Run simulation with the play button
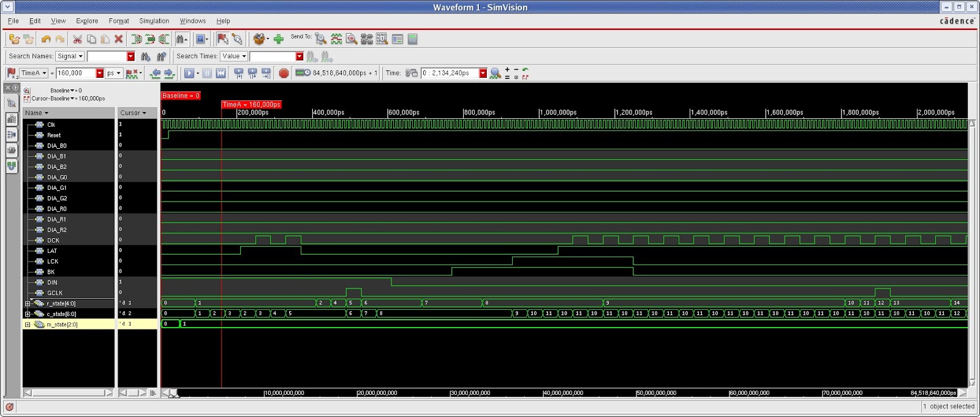The width and height of the screenshot is (980, 417). point(189,73)
